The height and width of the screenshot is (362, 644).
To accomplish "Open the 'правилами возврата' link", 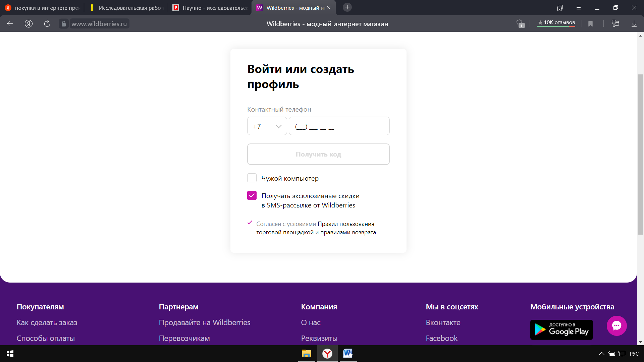I will coord(348,232).
